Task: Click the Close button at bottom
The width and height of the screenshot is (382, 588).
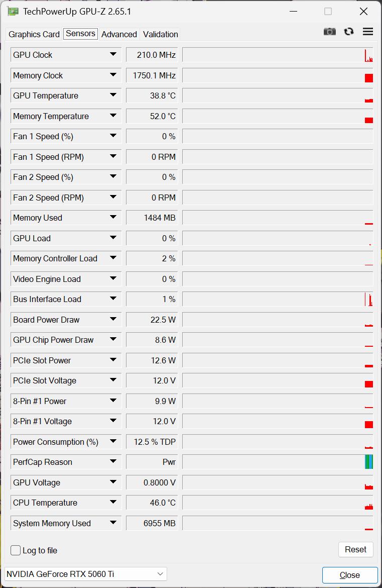Action: pos(349,575)
